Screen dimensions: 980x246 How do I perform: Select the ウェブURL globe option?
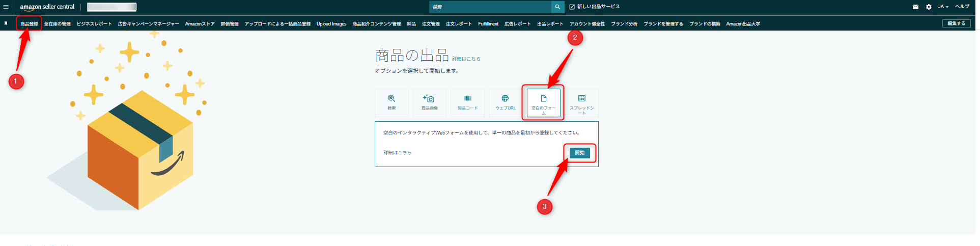505,102
